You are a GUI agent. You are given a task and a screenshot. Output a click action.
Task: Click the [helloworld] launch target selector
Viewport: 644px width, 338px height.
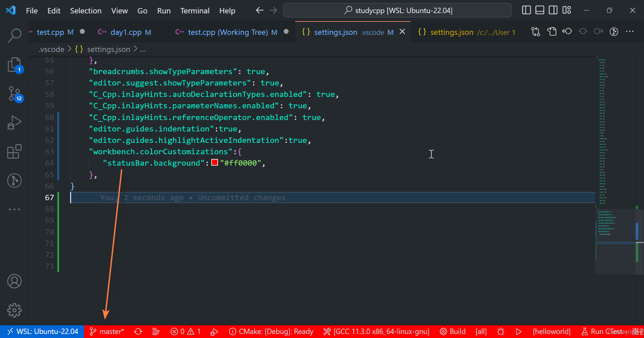pyautogui.click(x=551, y=332)
